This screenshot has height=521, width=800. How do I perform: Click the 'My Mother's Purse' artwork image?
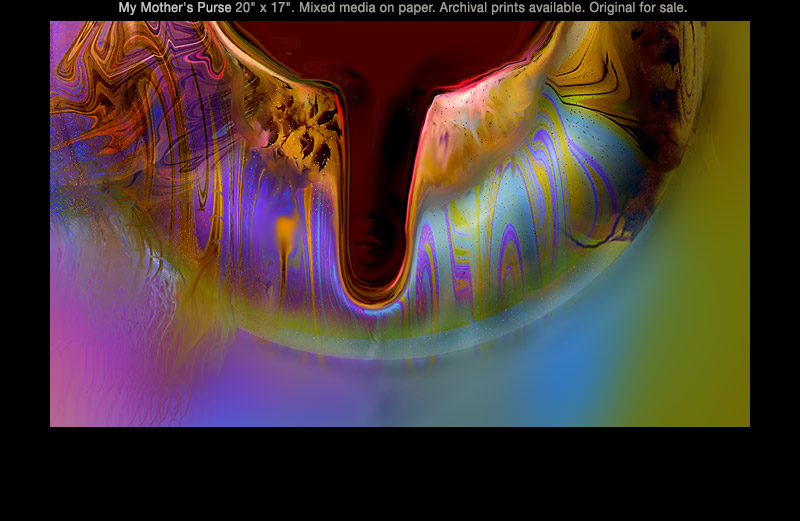pyautogui.click(x=399, y=224)
